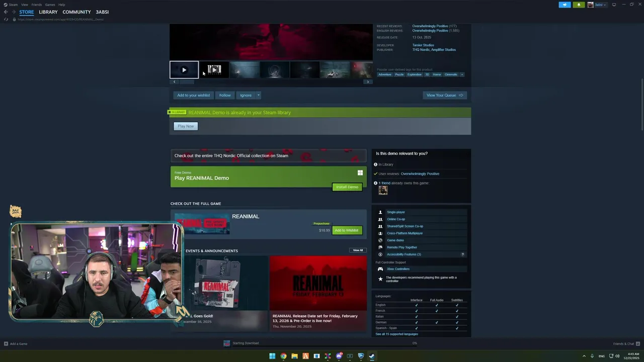Click Cross-Platform Multiplayer feature

coord(405,233)
